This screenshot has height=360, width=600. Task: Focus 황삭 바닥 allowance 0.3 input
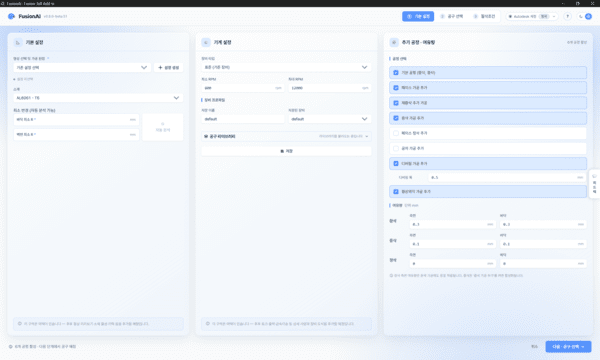point(543,225)
